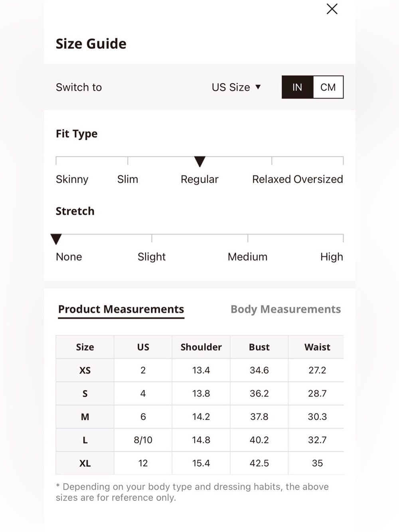Click the L row US 8/10 cell
Image resolution: width=399 pixels, height=532 pixels.
click(143, 440)
